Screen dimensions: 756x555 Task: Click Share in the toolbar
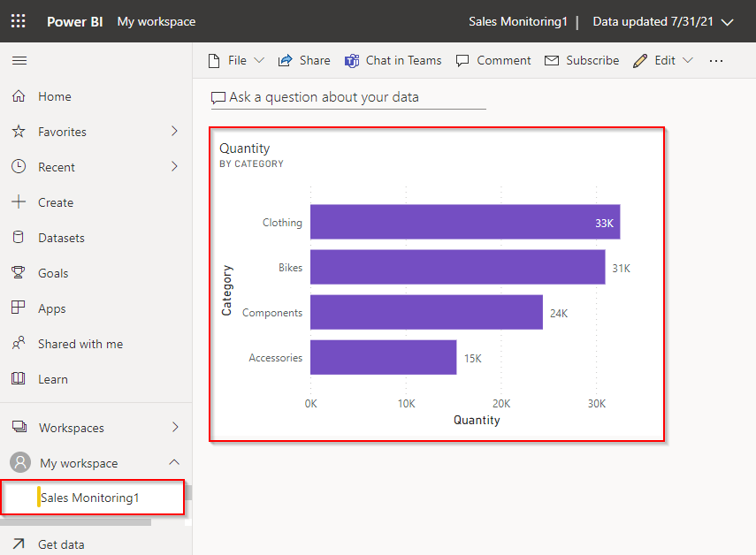[x=304, y=60]
